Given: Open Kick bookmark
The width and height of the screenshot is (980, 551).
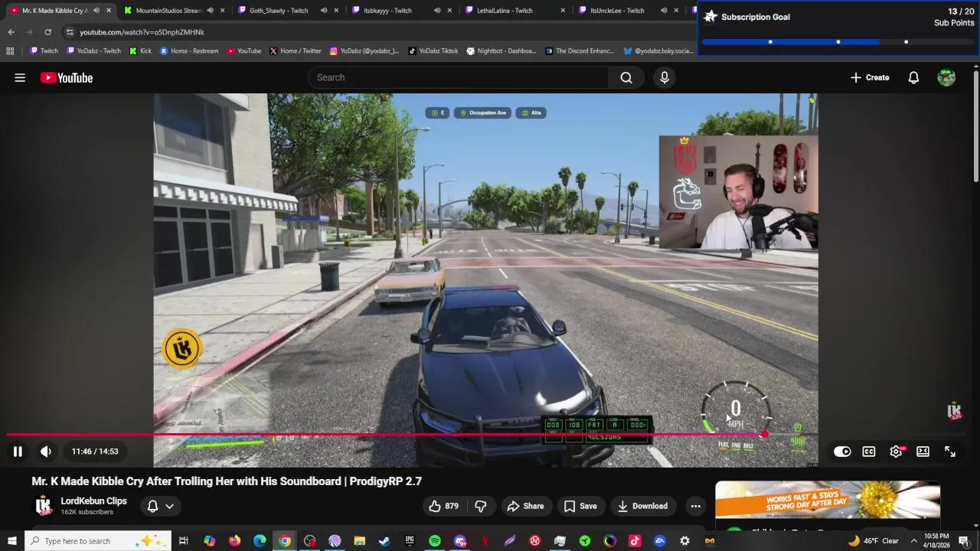Looking at the screenshot, I should click(141, 51).
